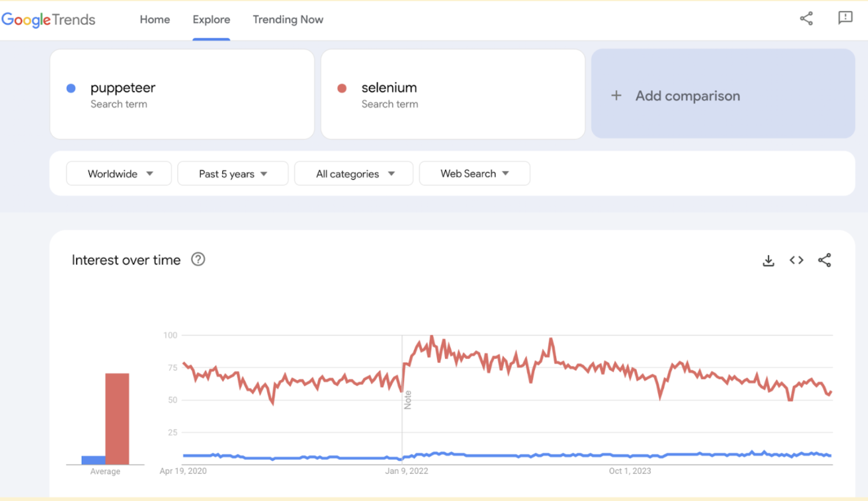Open the Worldwide region dropdown
The width and height of the screenshot is (868, 501).
point(119,173)
